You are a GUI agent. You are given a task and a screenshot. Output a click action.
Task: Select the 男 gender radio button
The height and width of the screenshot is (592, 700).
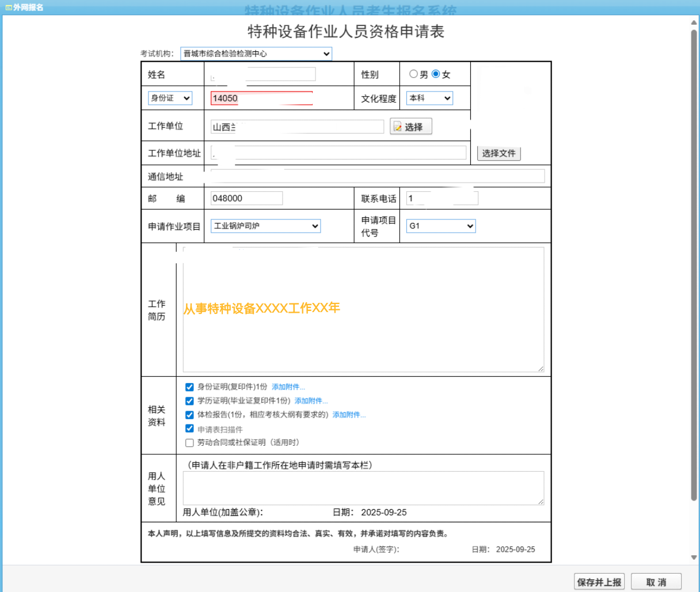413,74
